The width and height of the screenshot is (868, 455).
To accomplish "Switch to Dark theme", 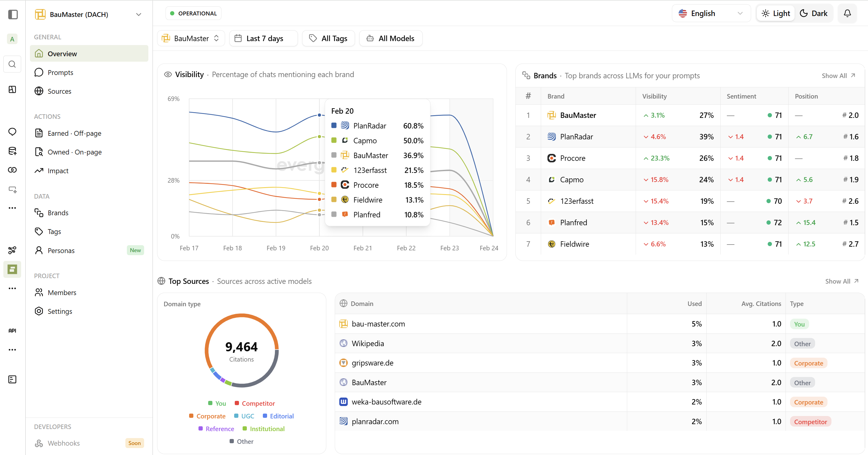I will pyautogui.click(x=814, y=14).
